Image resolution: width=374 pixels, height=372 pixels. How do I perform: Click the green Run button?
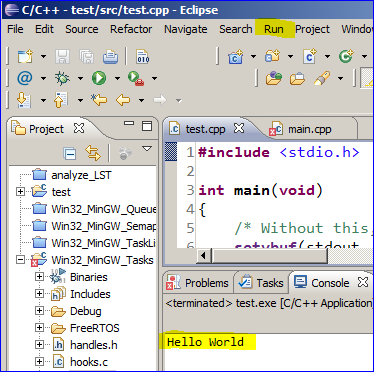click(x=99, y=78)
